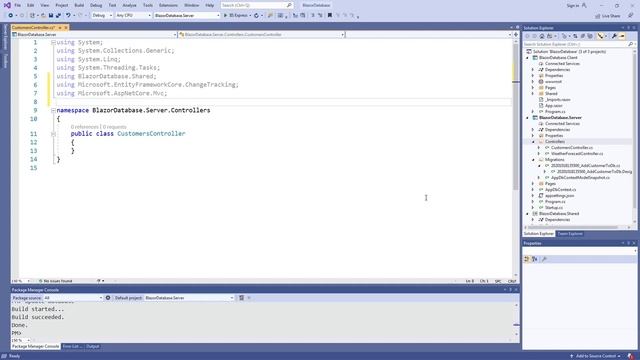The width and height of the screenshot is (640, 360).
Task: Expand the Startup.cs node
Action: pos(533,208)
